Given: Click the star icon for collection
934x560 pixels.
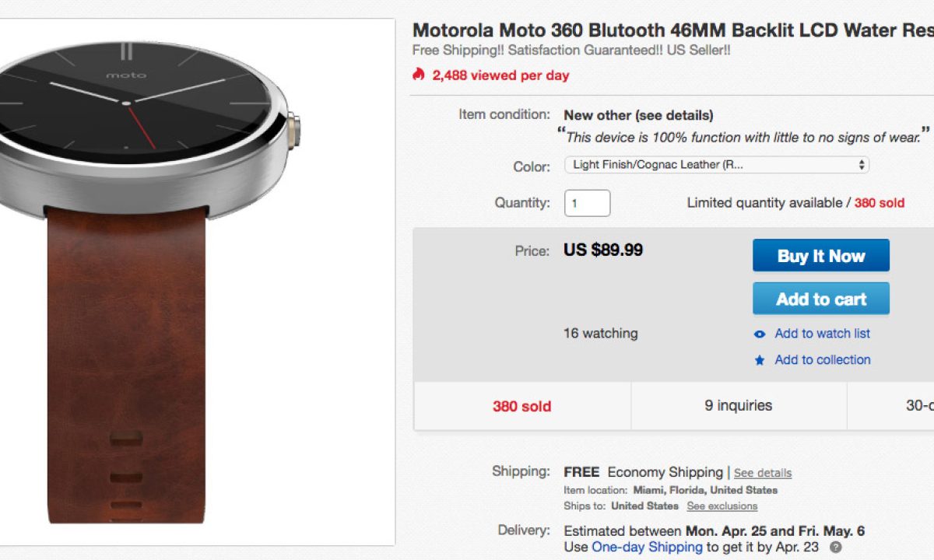Looking at the screenshot, I should pyautogui.click(x=760, y=360).
